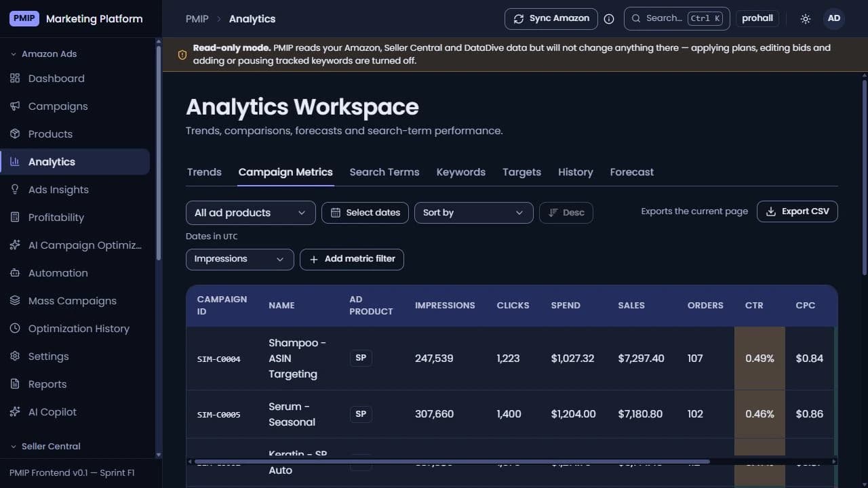Click the table's horizontal scrollbar
Image resolution: width=868 pixels, height=488 pixels.
(x=452, y=462)
